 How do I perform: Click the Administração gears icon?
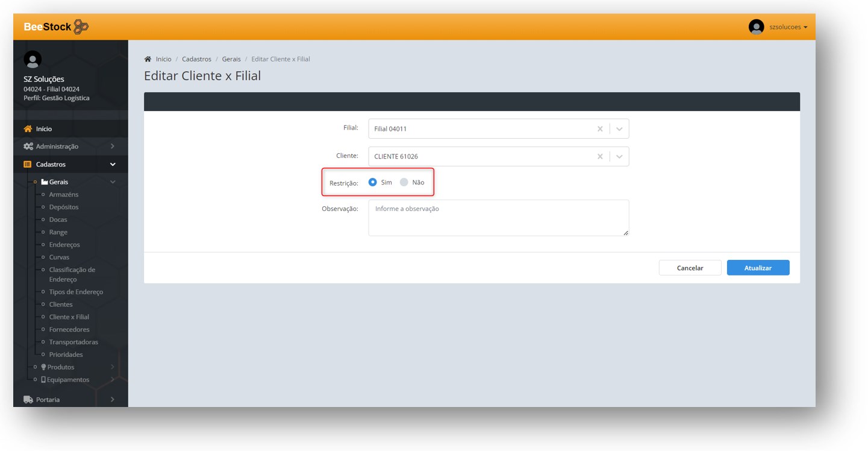(x=28, y=147)
